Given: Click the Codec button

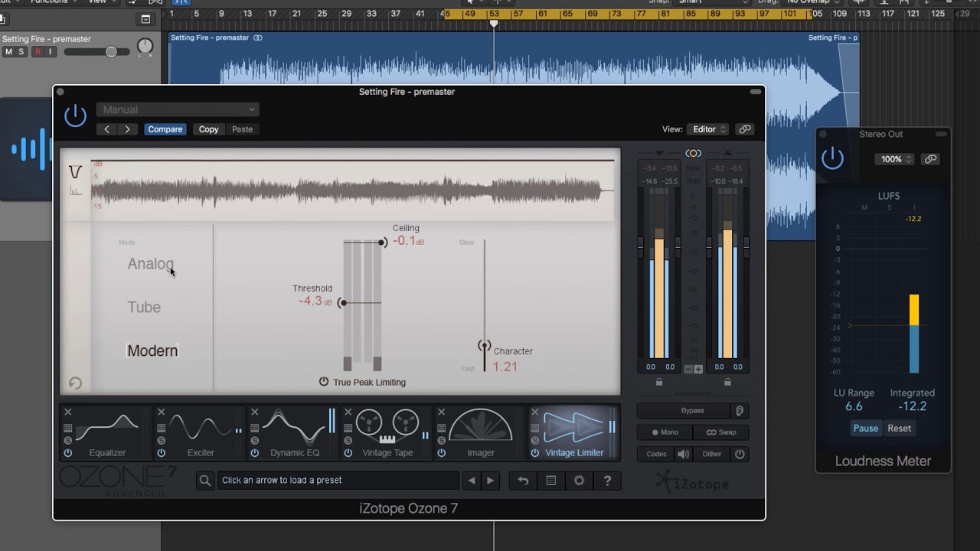Looking at the screenshot, I should [656, 454].
